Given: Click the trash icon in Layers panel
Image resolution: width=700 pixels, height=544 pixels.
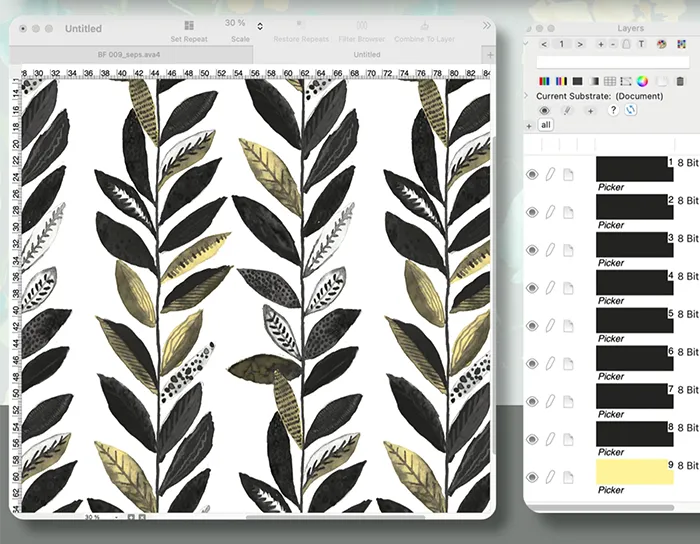Looking at the screenshot, I should (681, 81).
